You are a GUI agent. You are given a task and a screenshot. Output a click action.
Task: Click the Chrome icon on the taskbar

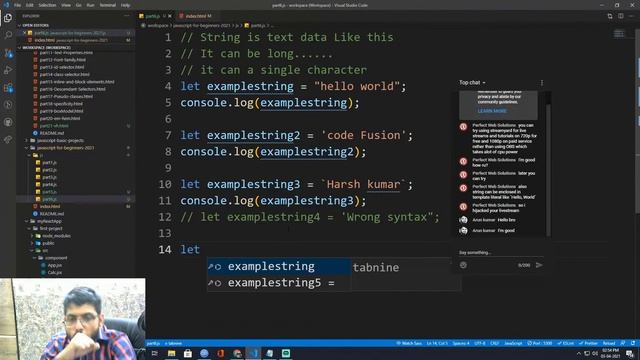tap(237, 353)
